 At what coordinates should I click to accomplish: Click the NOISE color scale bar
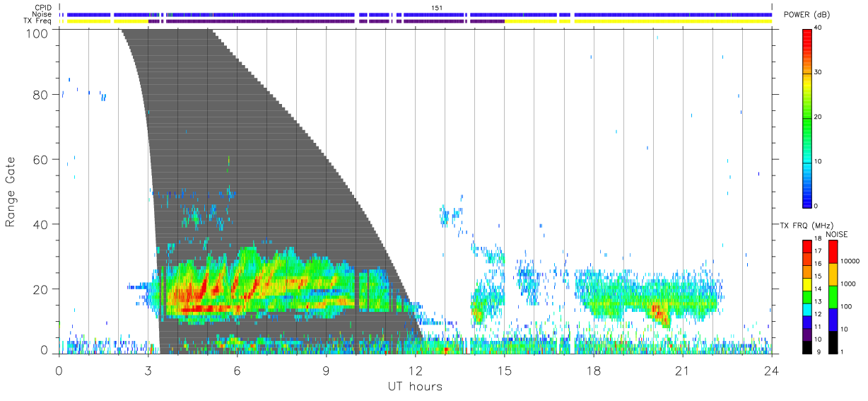[833, 296]
